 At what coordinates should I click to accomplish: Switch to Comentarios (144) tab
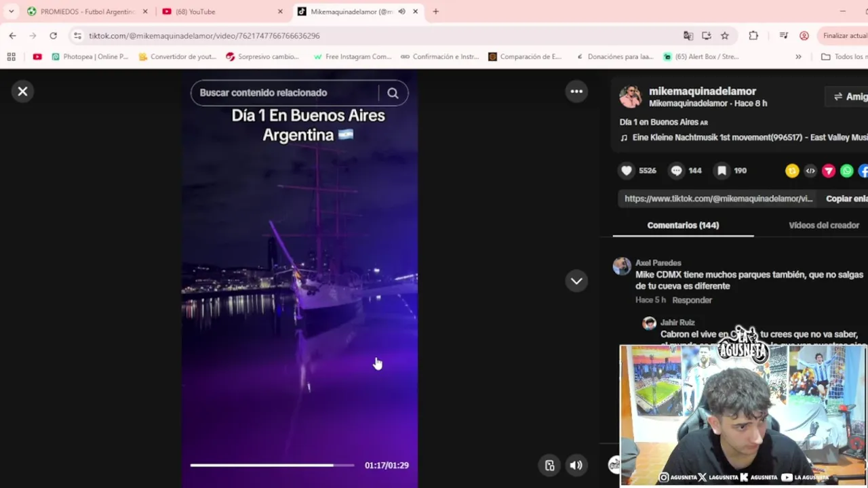683,225
